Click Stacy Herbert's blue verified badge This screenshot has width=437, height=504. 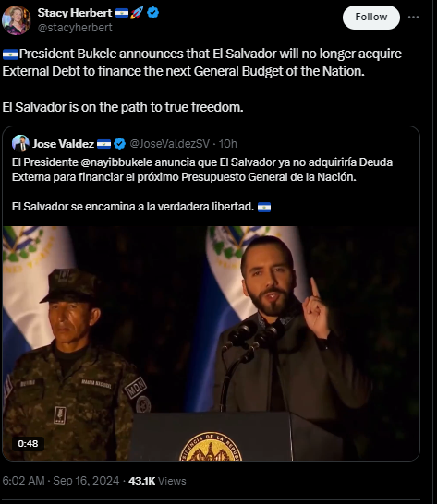coord(152,13)
